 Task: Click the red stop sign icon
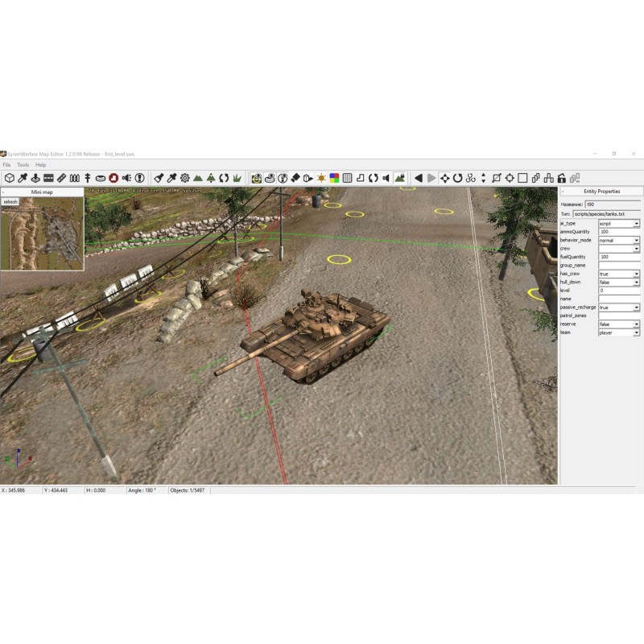114,178
